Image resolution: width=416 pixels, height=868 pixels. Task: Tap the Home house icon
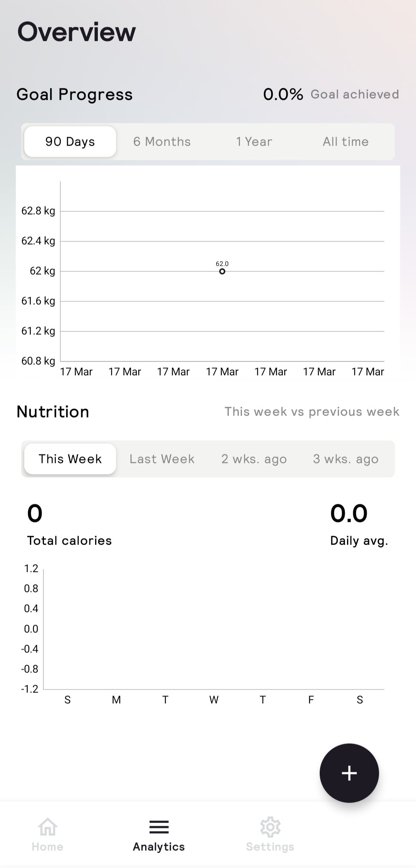[48, 826]
